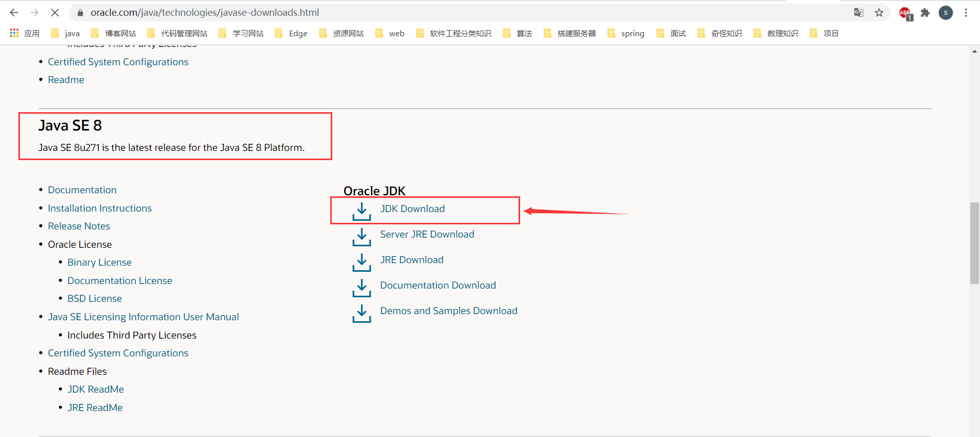Viewport: 980px width, 437px height.
Task: Open Certified System Configurations under Java SE 8
Action: coord(118,353)
